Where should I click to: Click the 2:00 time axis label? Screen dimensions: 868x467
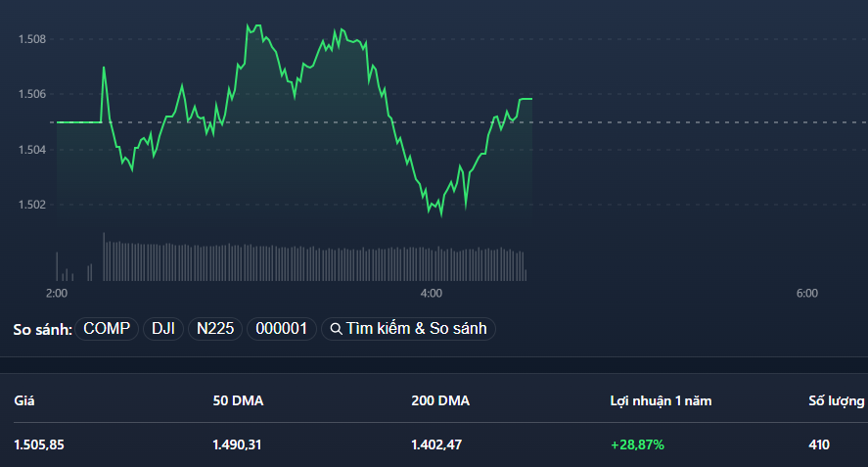point(57,293)
